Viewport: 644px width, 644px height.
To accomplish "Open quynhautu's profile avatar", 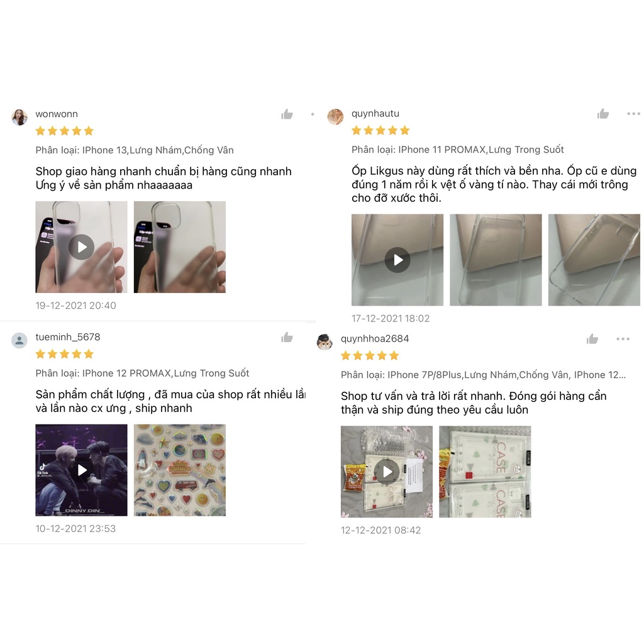I will 335,116.
